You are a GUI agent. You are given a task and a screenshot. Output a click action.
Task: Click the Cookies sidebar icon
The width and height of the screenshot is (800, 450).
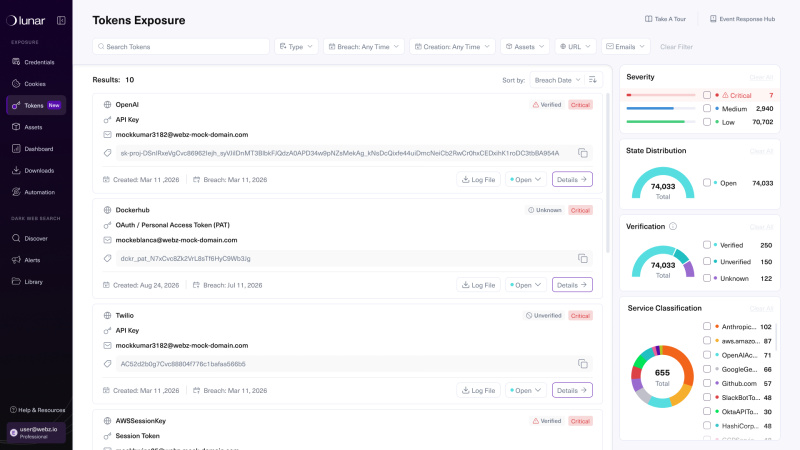tap(16, 84)
